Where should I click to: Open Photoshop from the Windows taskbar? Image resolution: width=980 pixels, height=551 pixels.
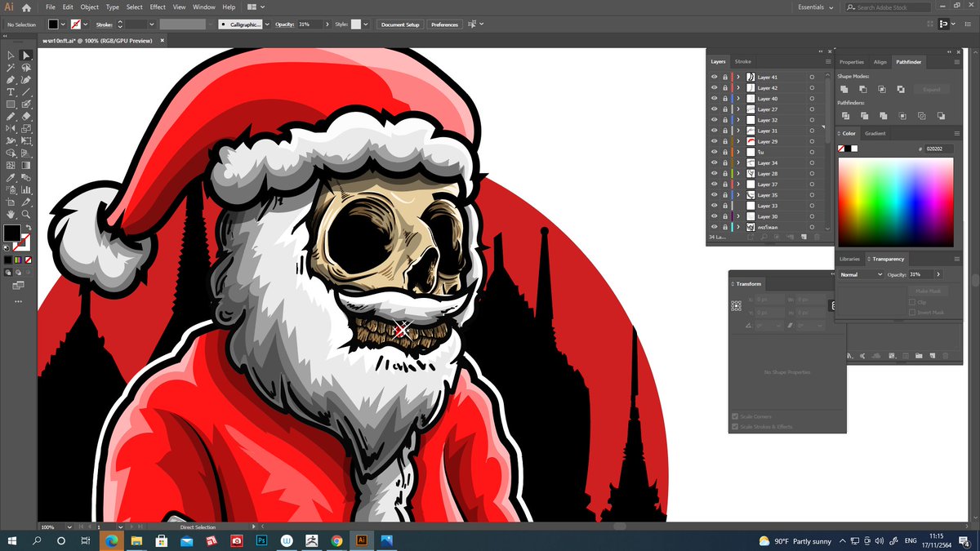pyautogui.click(x=262, y=540)
